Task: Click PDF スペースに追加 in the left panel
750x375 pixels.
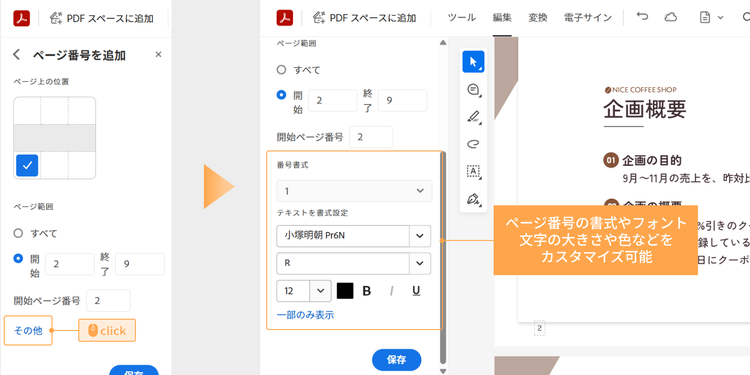Action: [101, 18]
